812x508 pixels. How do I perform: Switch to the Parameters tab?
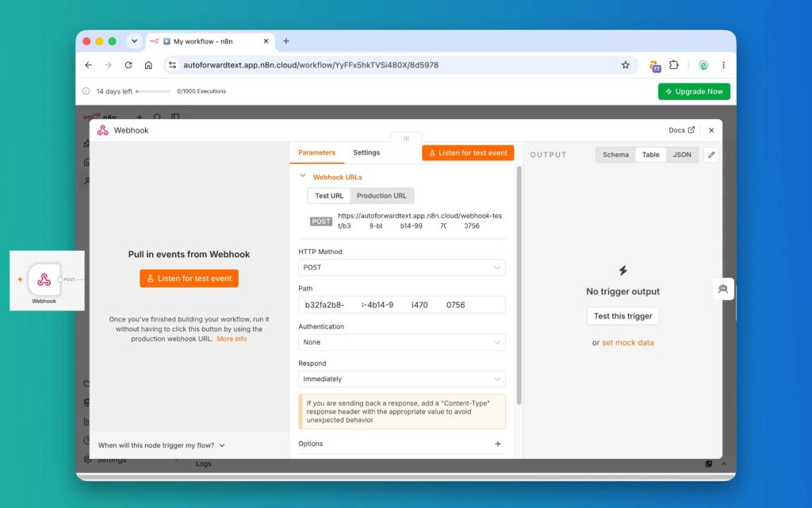pos(316,152)
